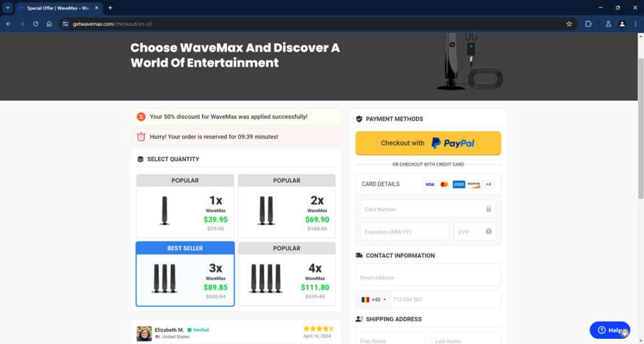Reload the current page

pyautogui.click(x=36, y=24)
